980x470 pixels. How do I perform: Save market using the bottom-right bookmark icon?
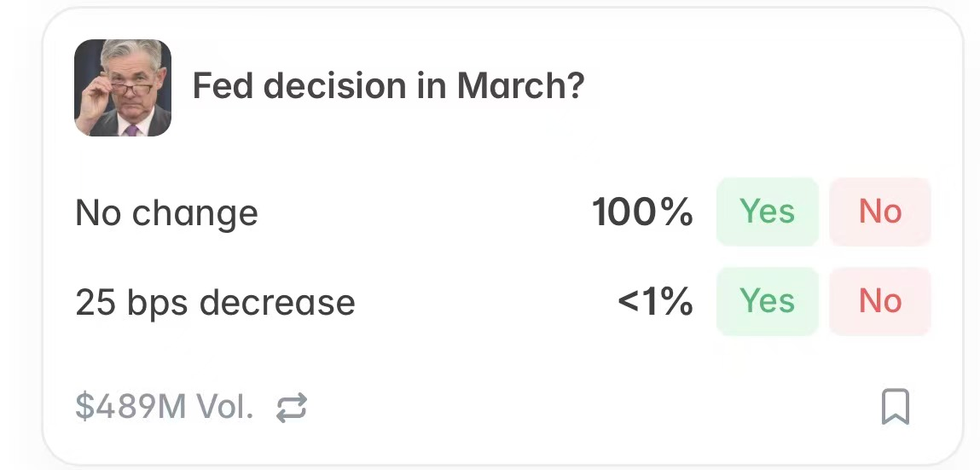click(x=895, y=407)
